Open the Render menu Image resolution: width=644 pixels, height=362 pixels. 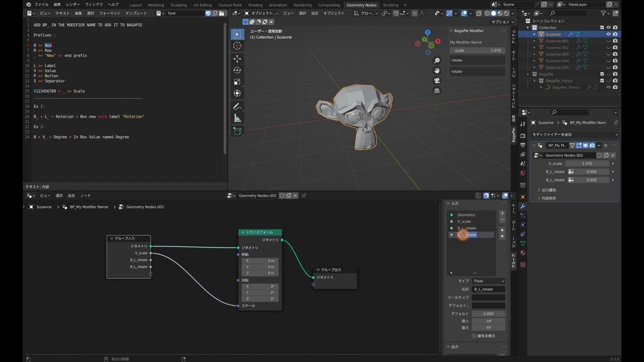(73, 5)
